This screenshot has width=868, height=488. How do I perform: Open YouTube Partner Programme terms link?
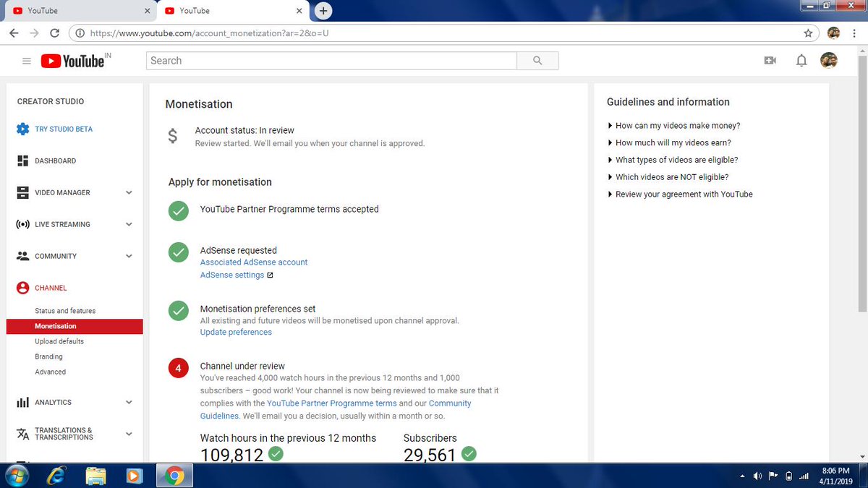[332, 403]
